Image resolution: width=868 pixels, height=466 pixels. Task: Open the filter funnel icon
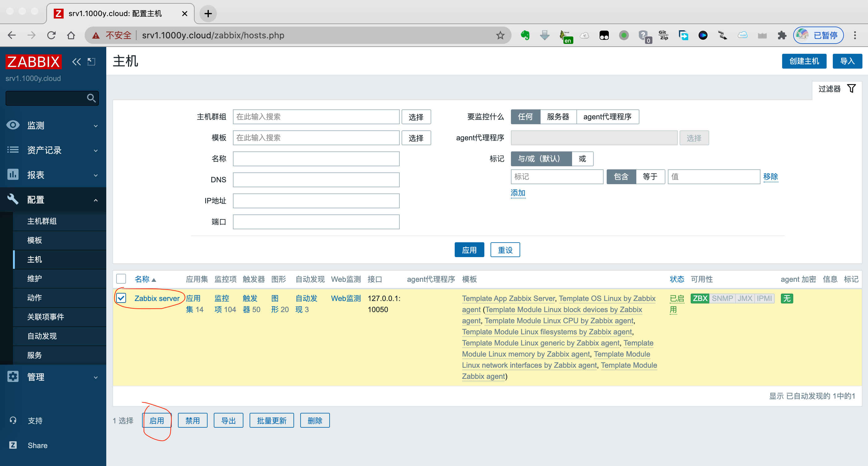(x=852, y=89)
